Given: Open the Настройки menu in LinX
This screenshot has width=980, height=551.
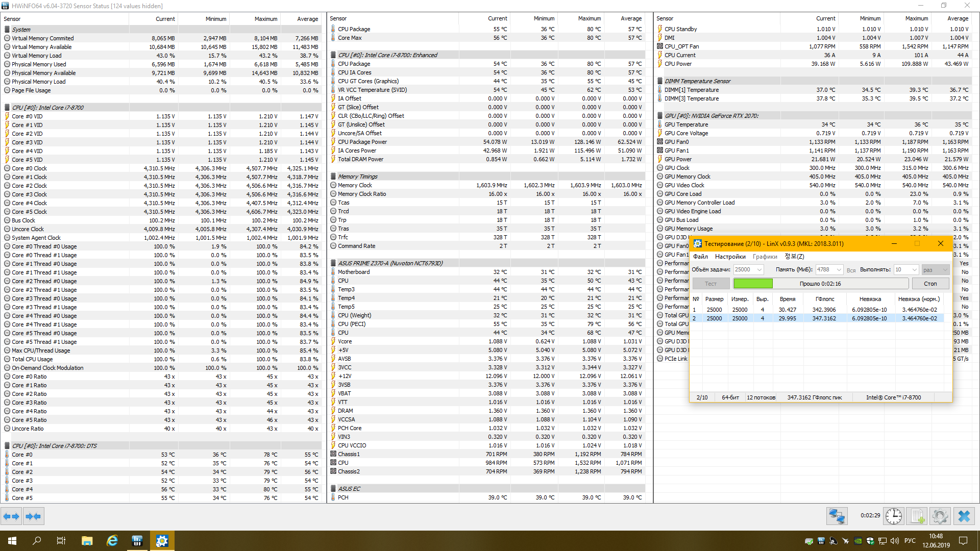Looking at the screenshot, I should 730,257.
